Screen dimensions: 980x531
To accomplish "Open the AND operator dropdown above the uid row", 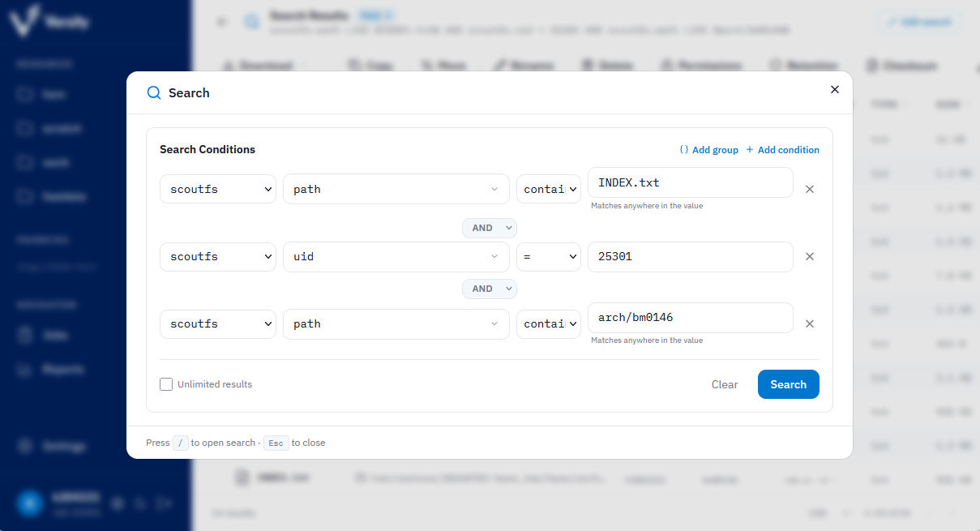I will (x=489, y=228).
